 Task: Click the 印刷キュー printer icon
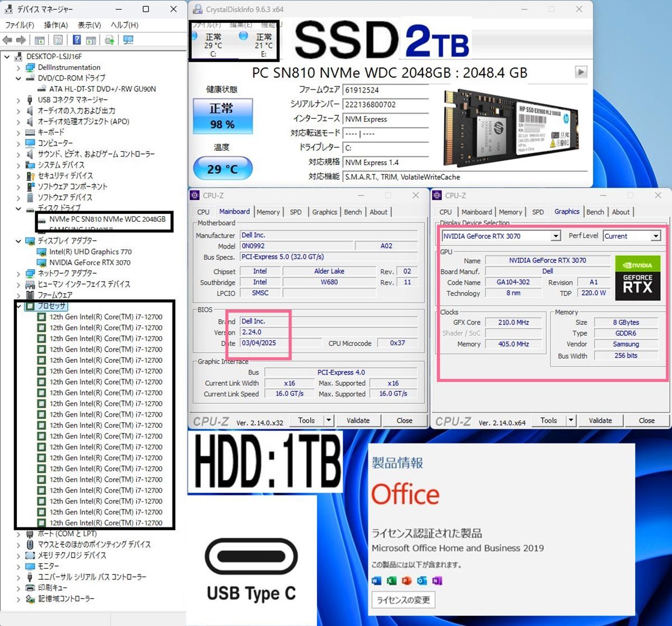coord(30,588)
